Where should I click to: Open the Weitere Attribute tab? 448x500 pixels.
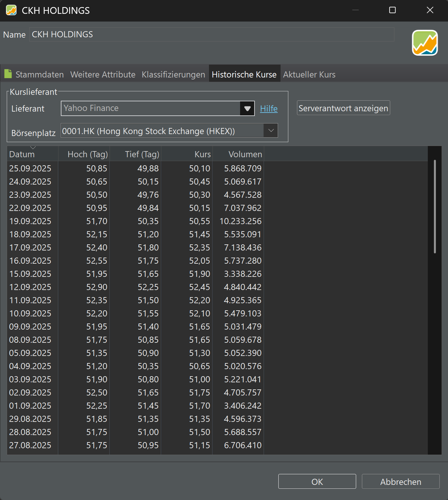[x=103, y=75]
